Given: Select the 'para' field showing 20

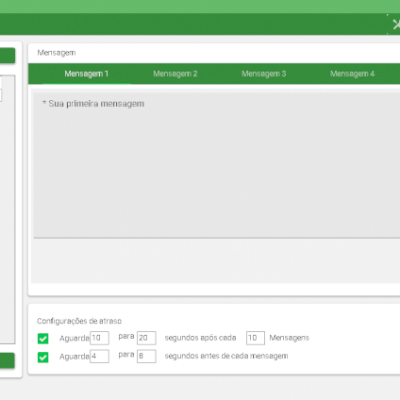Looking at the screenshot, I should pyautogui.click(x=147, y=338).
